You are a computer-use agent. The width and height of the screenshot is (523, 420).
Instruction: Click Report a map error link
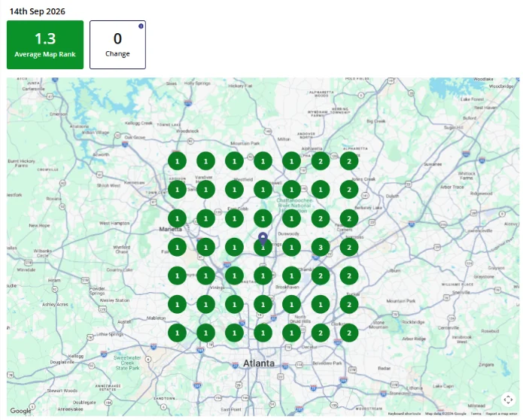(x=501, y=414)
